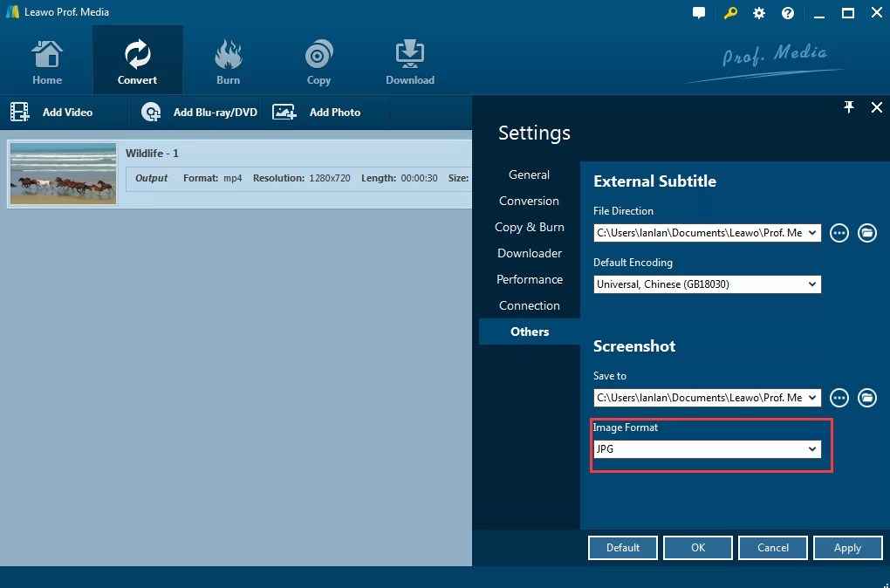The width and height of the screenshot is (890, 588).
Task: Select the Wildlife - 1 video thumbnail
Action: [x=62, y=174]
